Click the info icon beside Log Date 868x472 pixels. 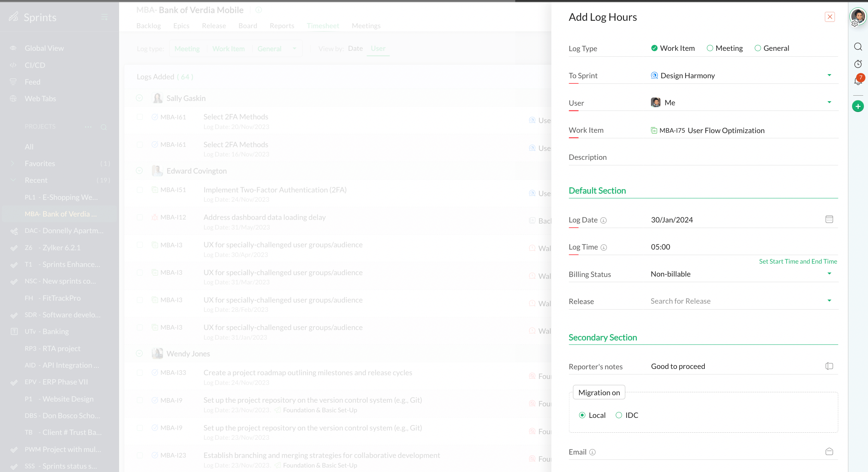604,220
